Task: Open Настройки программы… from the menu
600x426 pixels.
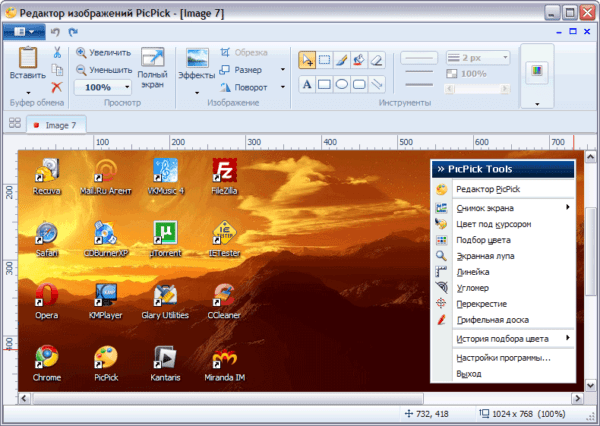Action: 503,358
